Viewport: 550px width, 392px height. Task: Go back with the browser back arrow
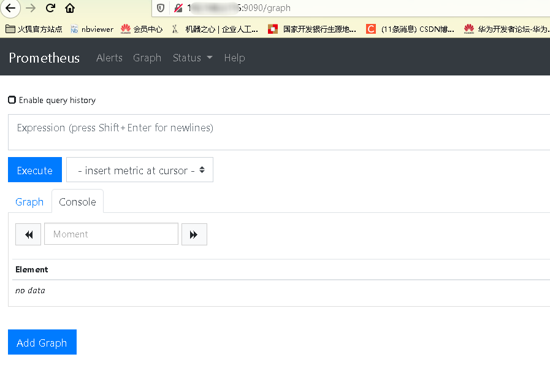(10, 8)
